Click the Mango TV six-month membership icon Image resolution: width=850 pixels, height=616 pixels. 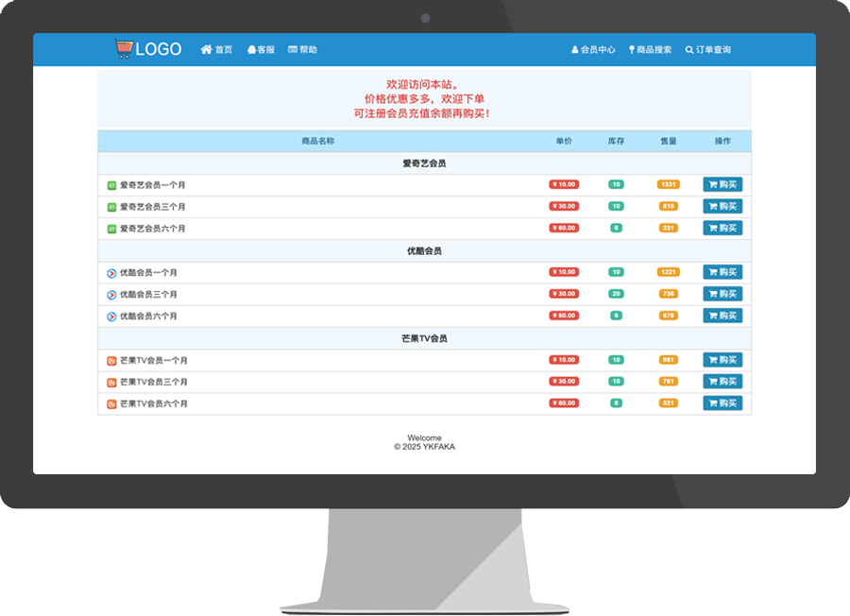111,404
